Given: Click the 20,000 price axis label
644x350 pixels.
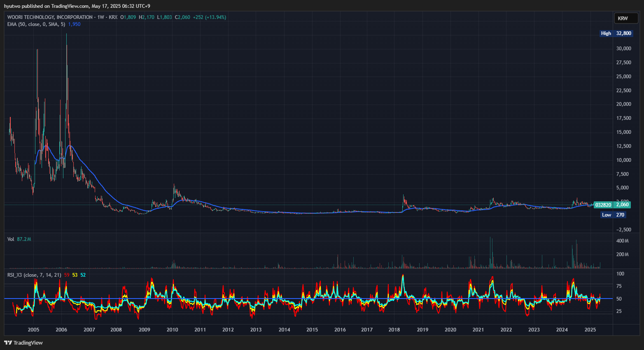Looking at the screenshot, I should coord(623,104).
